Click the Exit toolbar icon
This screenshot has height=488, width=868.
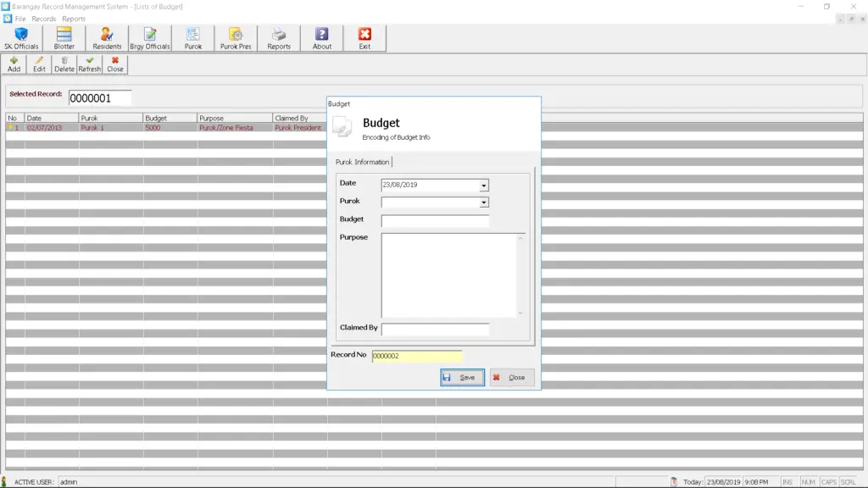point(364,37)
